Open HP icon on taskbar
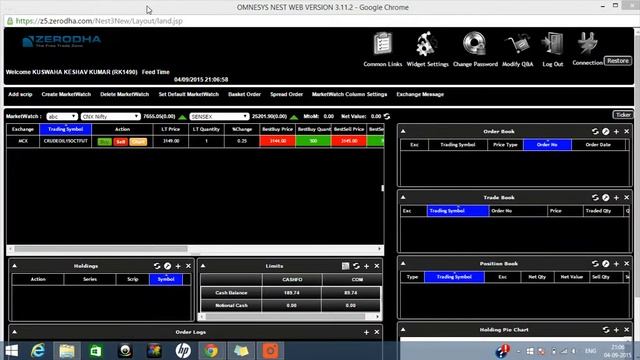 183,351
